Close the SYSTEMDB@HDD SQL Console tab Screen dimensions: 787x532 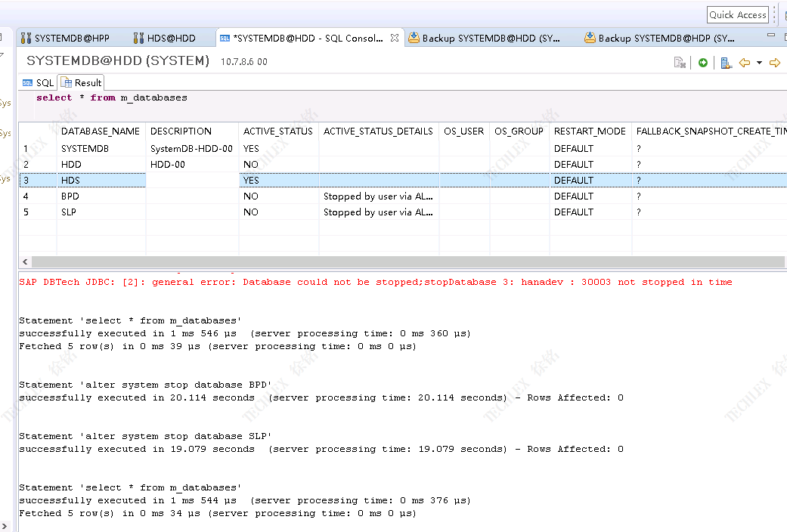click(395, 38)
